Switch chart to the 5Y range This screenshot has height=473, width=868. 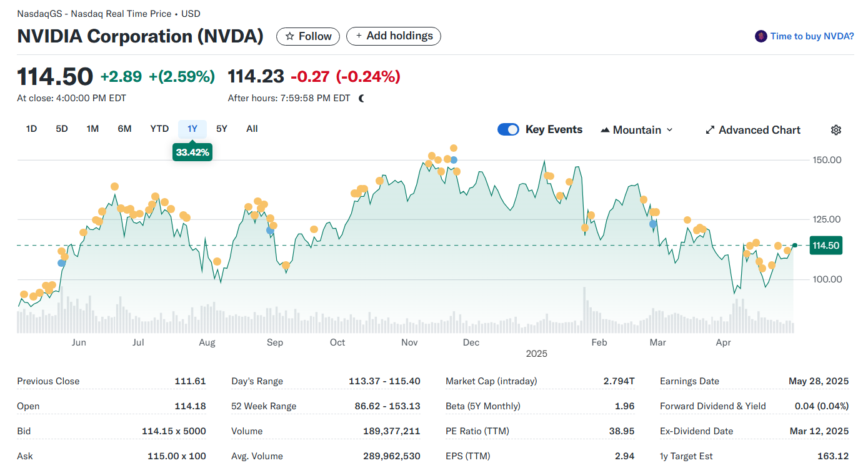pos(222,129)
